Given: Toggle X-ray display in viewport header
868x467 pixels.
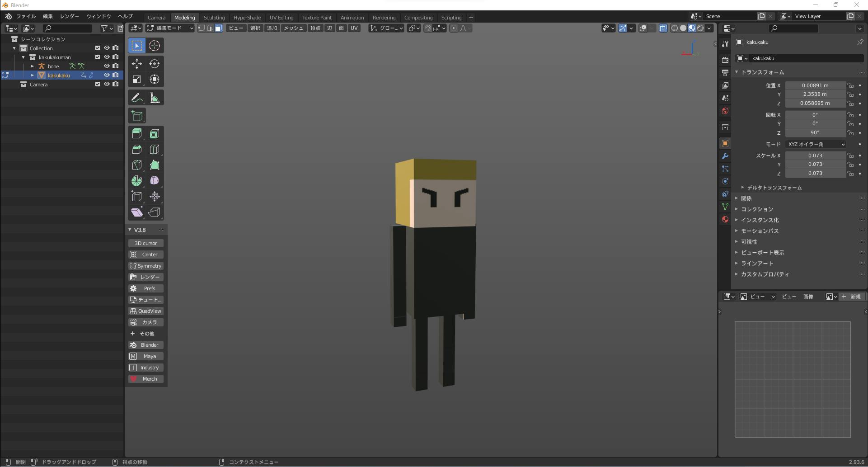Looking at the screenshot, I should pyautogui.click(x=663, y=28).
